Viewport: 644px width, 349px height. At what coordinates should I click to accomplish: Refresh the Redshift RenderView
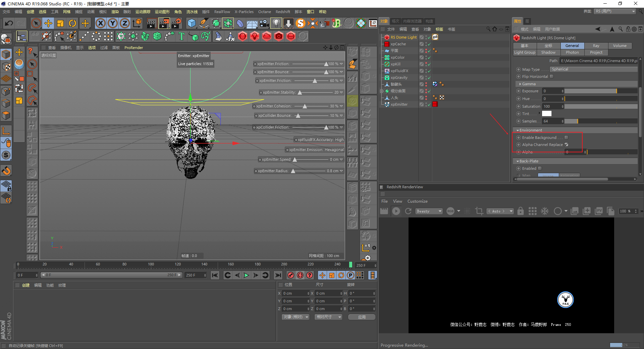(408, 211)
